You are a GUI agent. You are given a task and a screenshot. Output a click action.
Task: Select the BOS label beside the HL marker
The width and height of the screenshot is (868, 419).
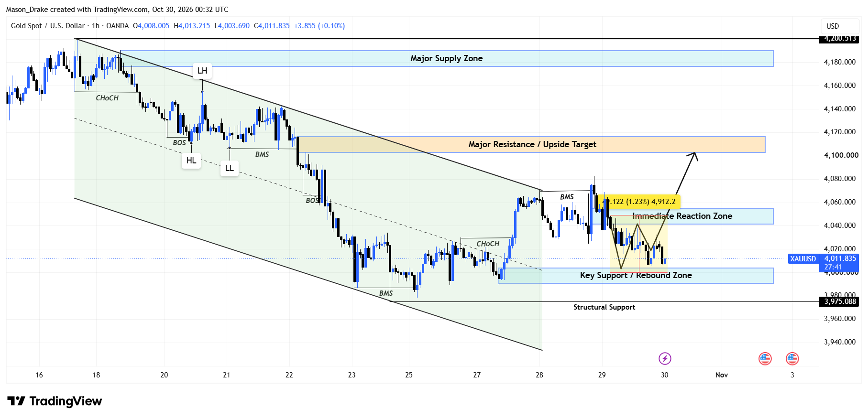179,143
